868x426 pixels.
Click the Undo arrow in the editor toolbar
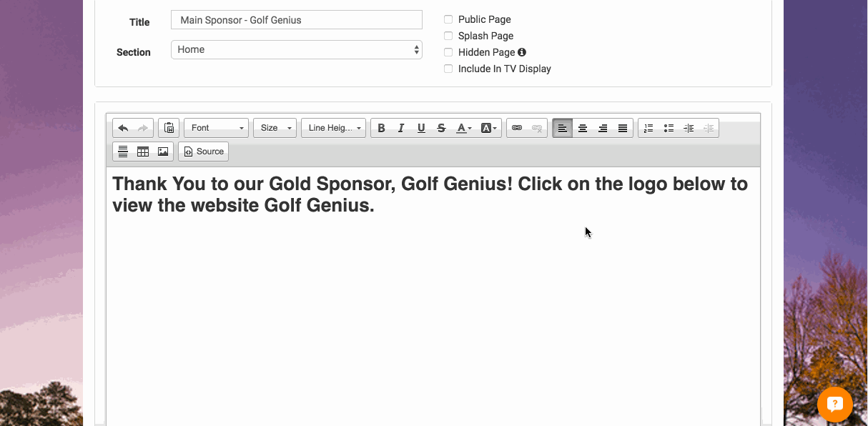pyautogui.click(x=123, y=128)
